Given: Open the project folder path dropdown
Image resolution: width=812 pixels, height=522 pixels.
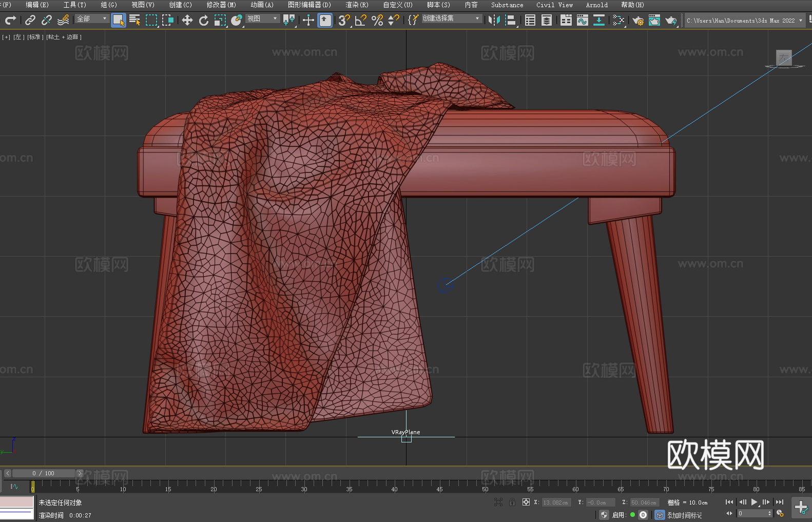Looking at the screenshot, I should click(x=745, y=21).
